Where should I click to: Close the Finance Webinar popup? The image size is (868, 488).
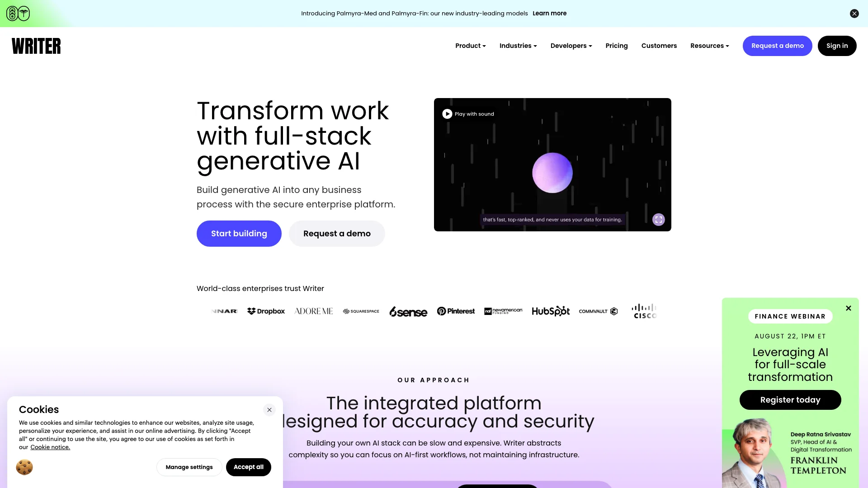tap(848, 308)
